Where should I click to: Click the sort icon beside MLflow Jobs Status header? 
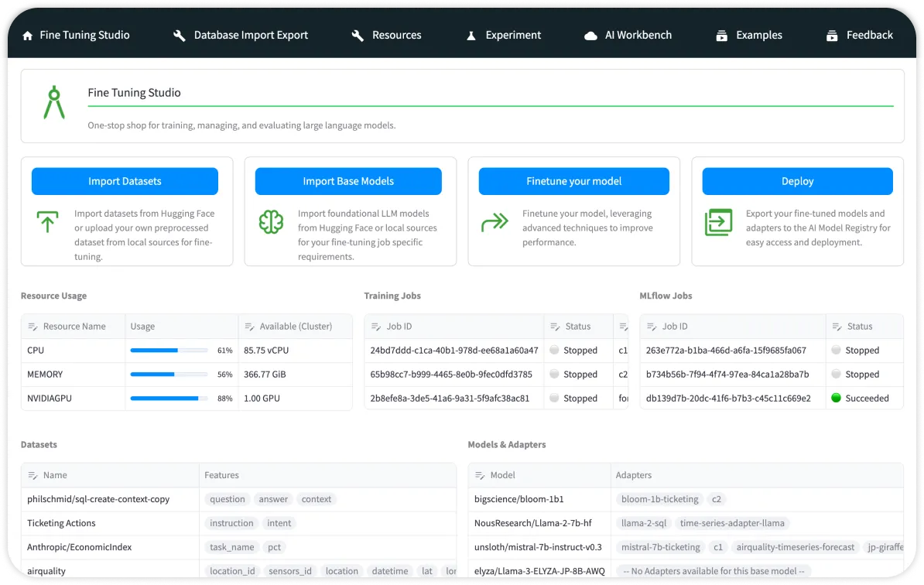coord(837,327)
